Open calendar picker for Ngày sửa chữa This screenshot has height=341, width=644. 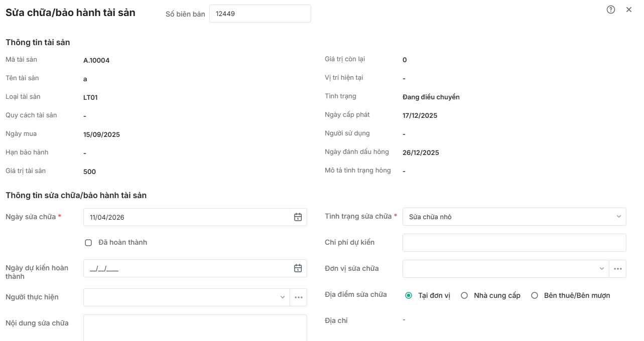coord(298,217)
